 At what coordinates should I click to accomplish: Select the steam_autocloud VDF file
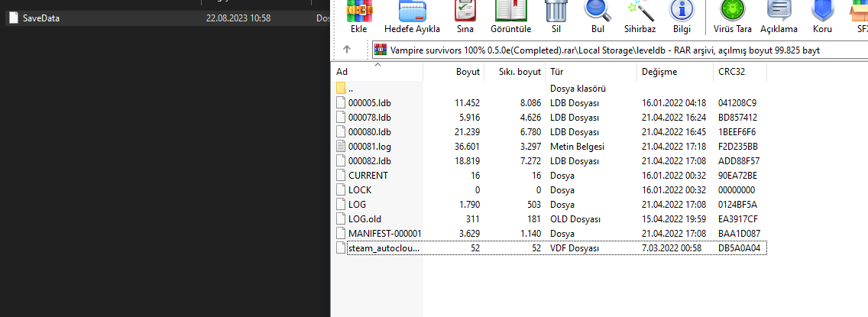pyautogui.click(x=384, y=248)
